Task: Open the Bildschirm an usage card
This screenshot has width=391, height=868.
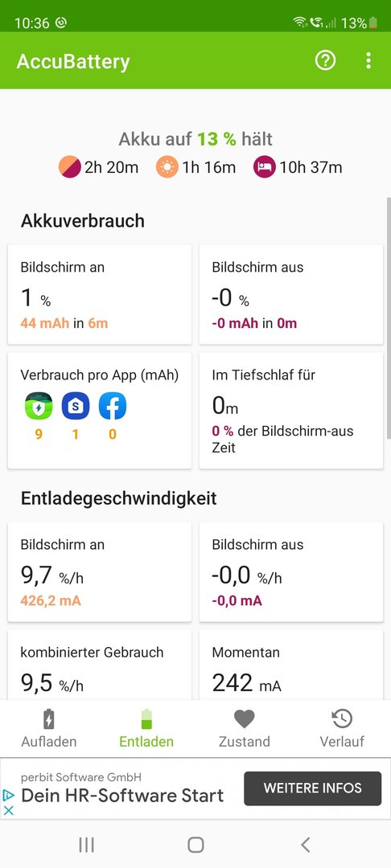Action: (100, 294)
